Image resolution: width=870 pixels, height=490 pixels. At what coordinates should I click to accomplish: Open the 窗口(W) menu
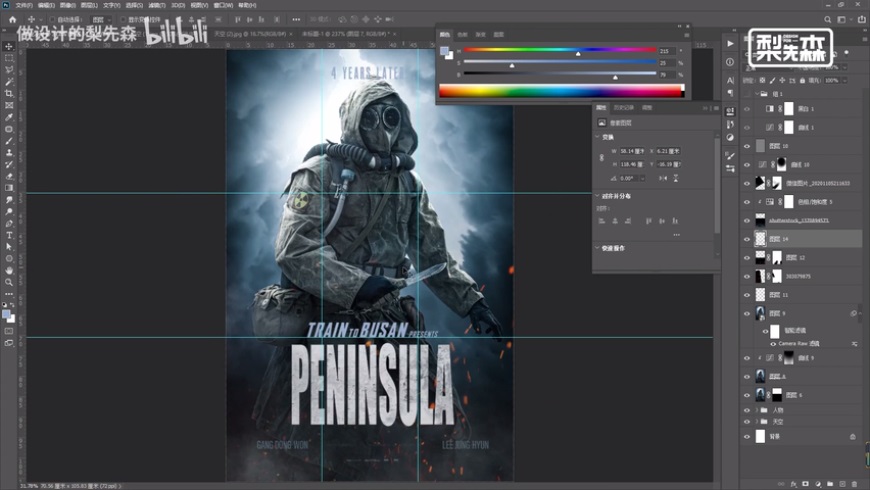click(224, 5)
